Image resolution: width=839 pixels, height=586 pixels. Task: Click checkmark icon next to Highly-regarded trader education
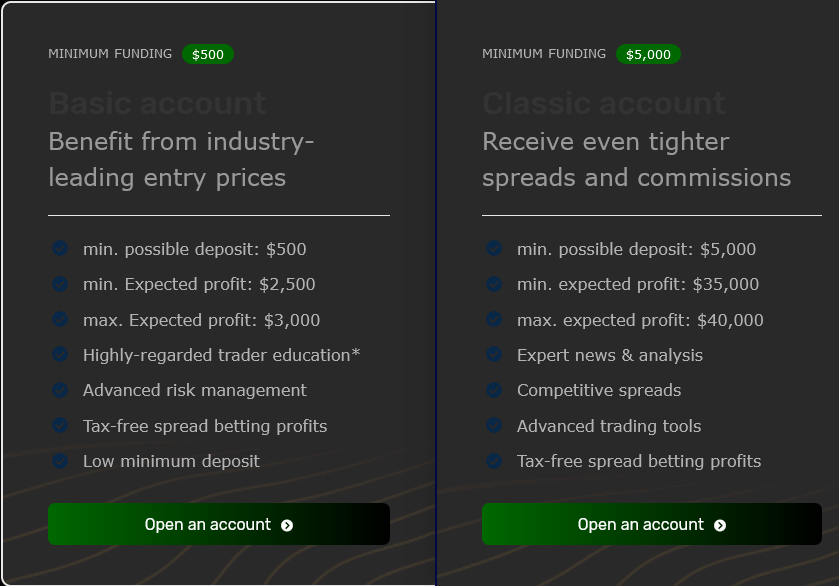tap(60, 354)
